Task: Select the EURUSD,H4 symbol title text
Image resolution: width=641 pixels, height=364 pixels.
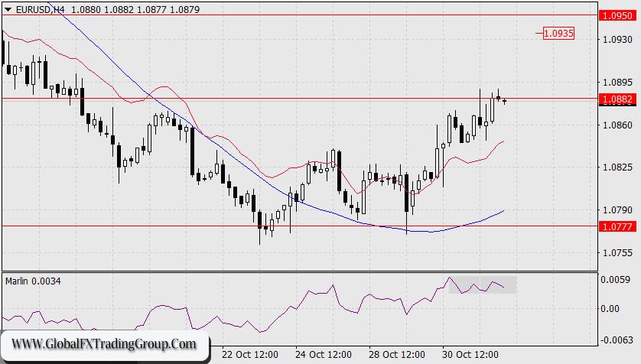Action: [x=40, y=9]
